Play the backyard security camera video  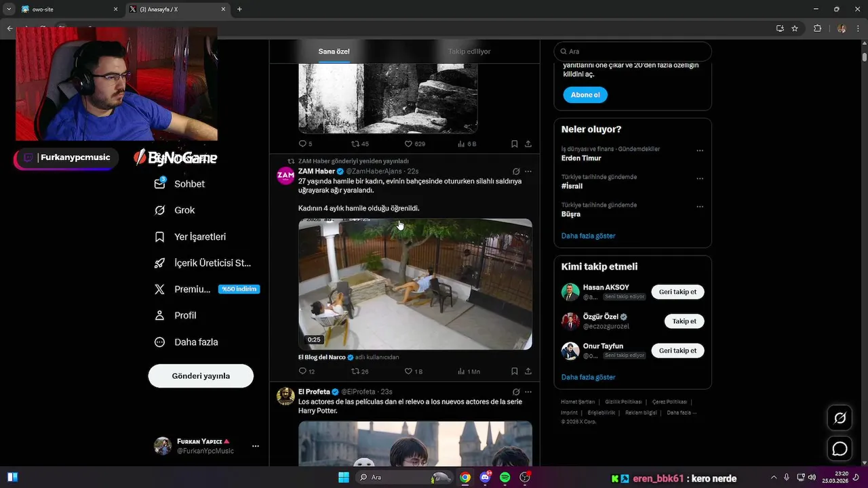point(415,284)
